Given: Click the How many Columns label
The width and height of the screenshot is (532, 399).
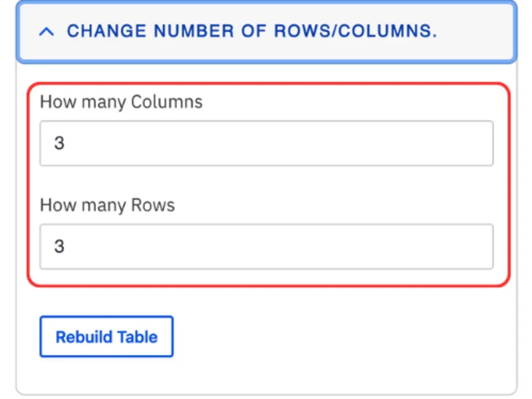Looking at the screenshot, I should click(x=121, y=101).
